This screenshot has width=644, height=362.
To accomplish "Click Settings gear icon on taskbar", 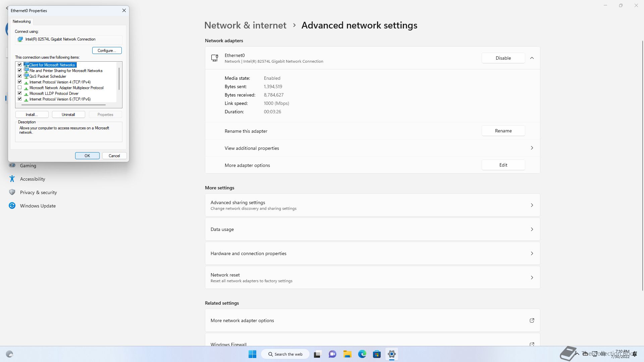I will [x=391, y=354].
